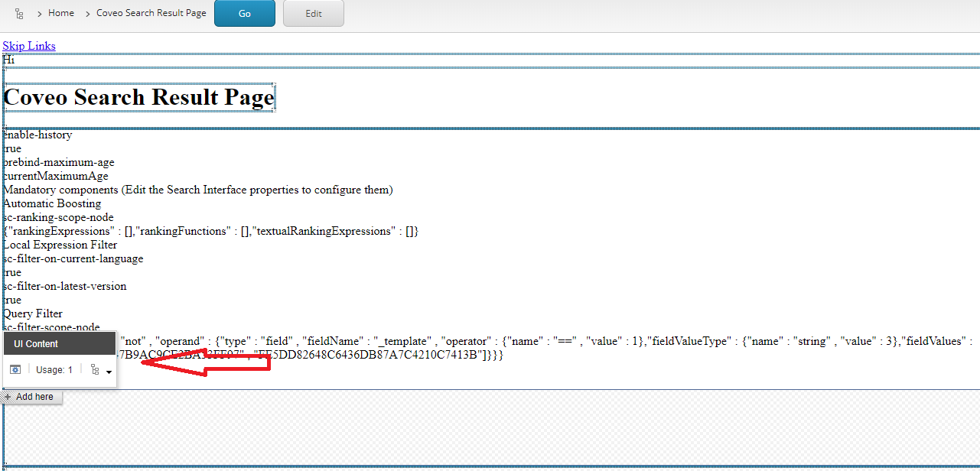The height and width of the screenshot is (471, 980).
Task: Click the currentMaximumAge text
Action: (x=56, y=176)
